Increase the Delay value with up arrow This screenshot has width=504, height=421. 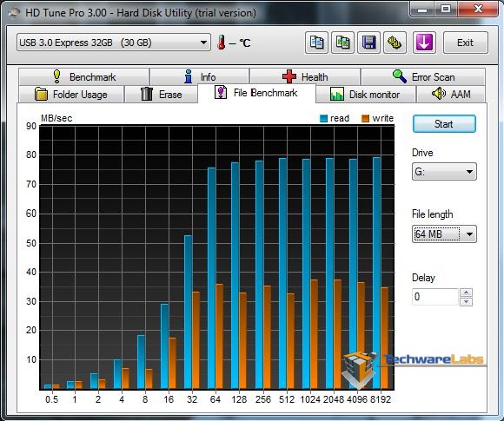click(x=466, y=293)
